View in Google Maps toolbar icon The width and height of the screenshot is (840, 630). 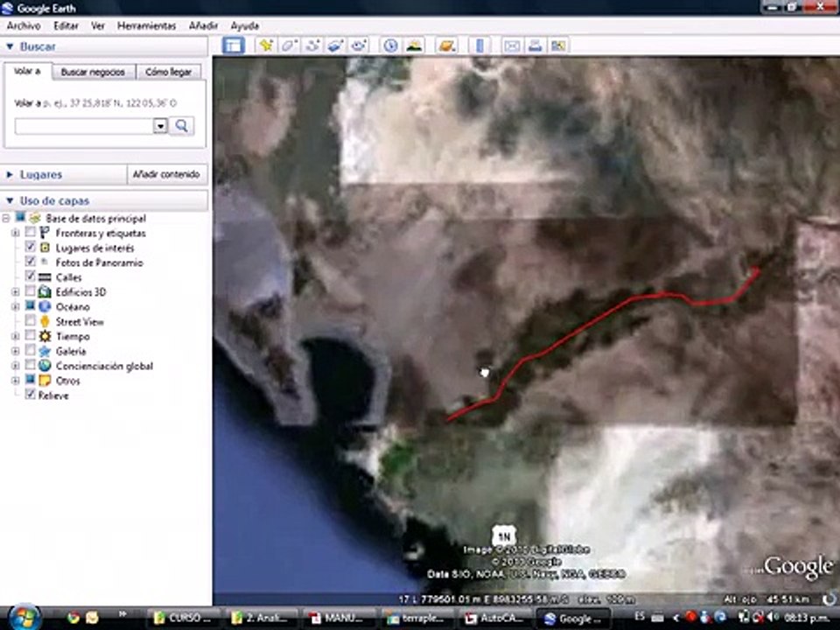point(558,45)
